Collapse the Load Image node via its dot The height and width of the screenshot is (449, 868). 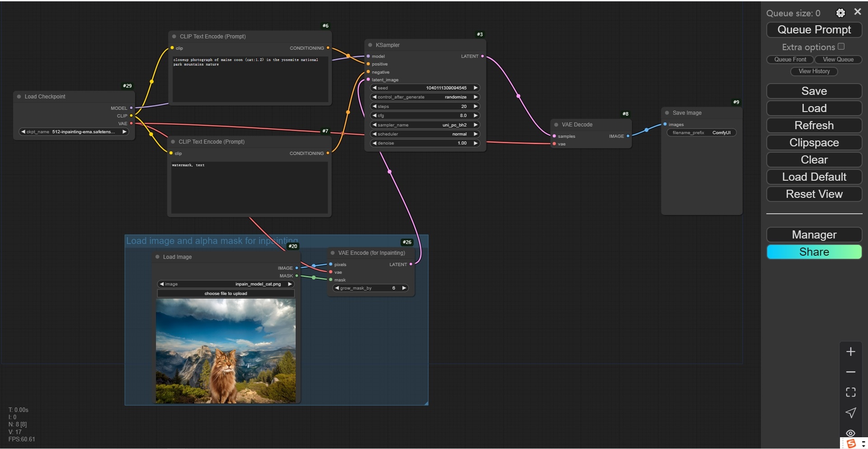pos(157,257)
